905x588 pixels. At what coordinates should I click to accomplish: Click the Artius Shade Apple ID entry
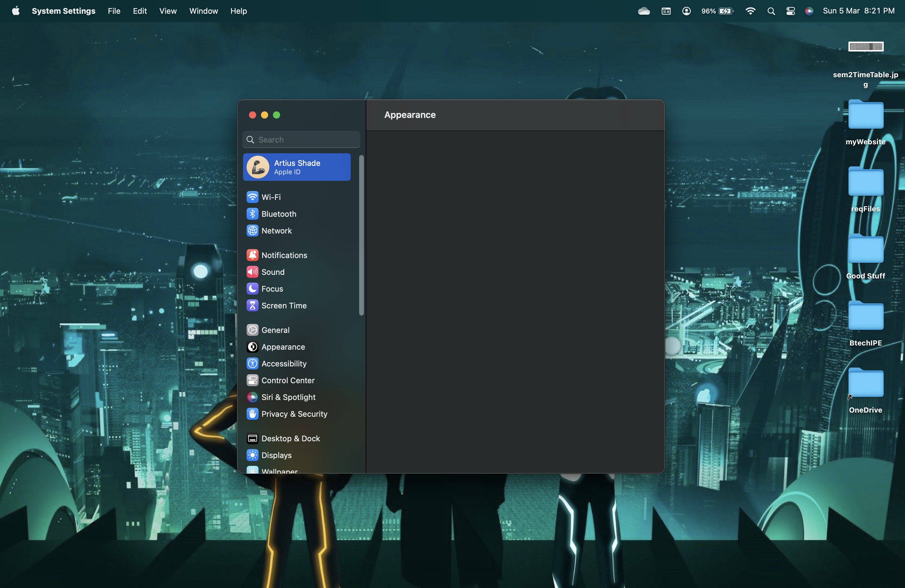297,167
